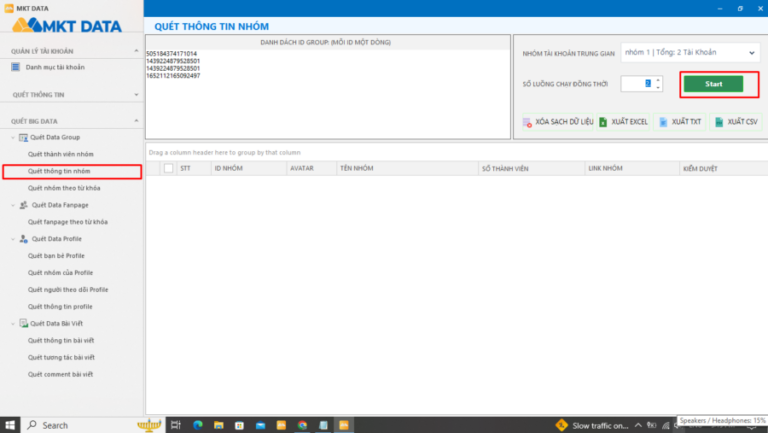Click the Quét Data Bài Viết icon
768x433 pixels.
coord(23,323)
